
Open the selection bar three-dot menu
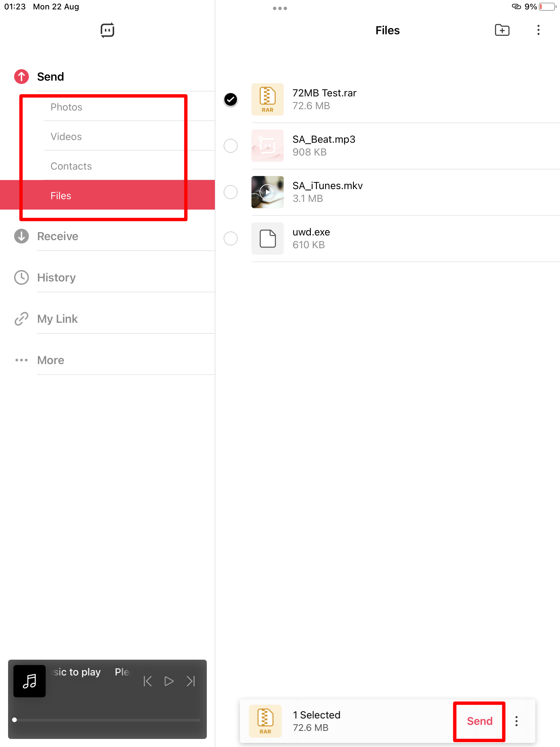tap(516, 721)
